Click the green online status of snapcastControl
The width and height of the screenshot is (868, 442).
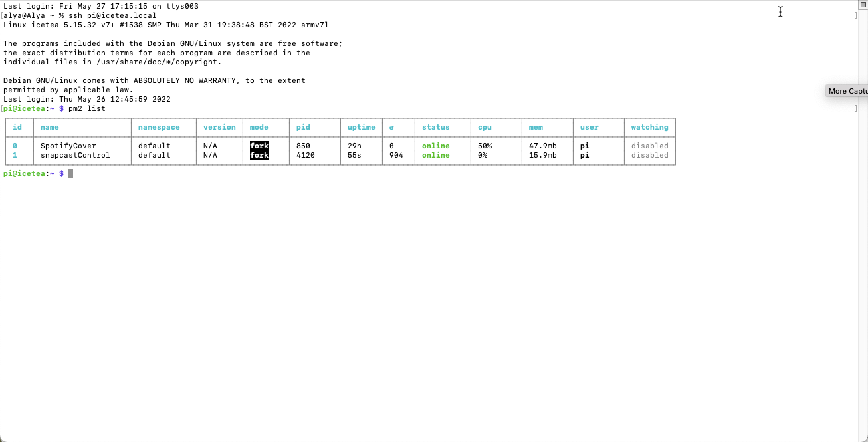[435, 155]
